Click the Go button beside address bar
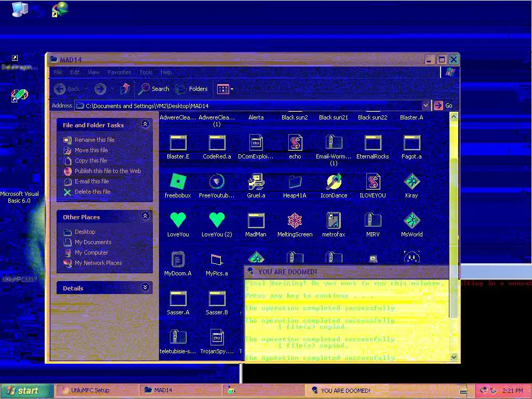This screenshot has width=532, height=399. 444,105
